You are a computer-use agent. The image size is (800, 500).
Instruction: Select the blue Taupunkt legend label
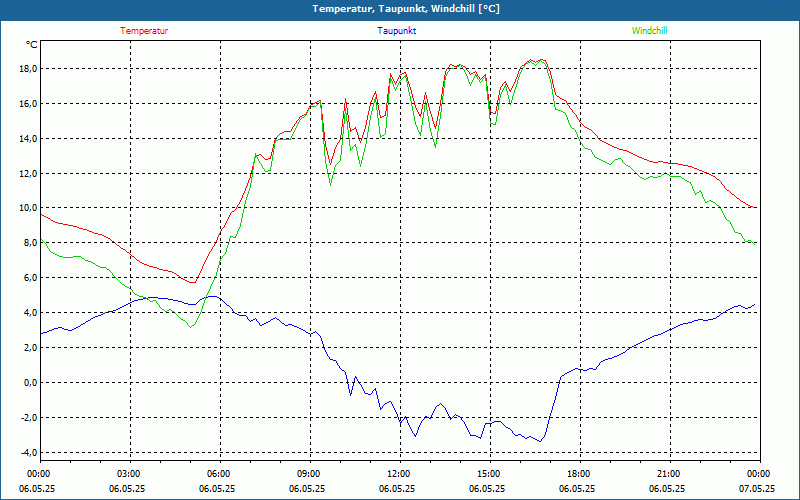(397, 31)
